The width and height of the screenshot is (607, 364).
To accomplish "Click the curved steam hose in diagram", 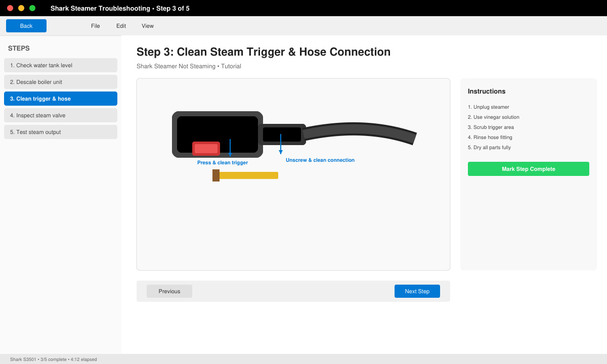I will point(360,133).
